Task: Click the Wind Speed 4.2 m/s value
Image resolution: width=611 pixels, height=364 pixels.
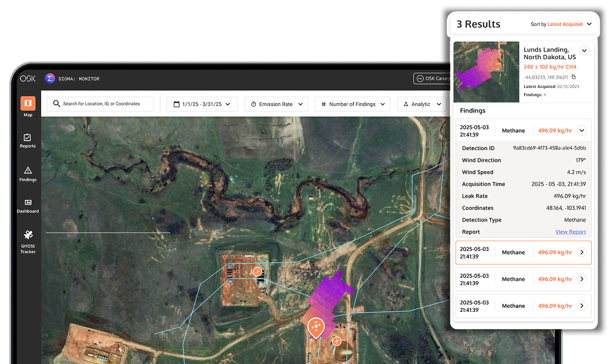Action: 576,172
